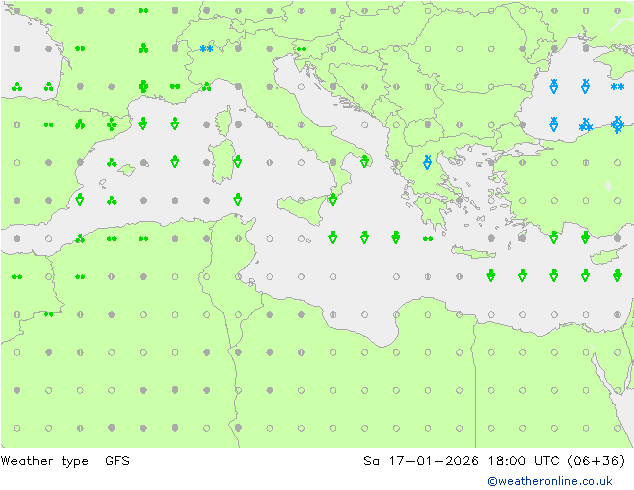Viewport: 634px width, 490px height.
Task: Click the green shower symbol at Sicily's northeastern tip
Action: [x=332, y=199]
